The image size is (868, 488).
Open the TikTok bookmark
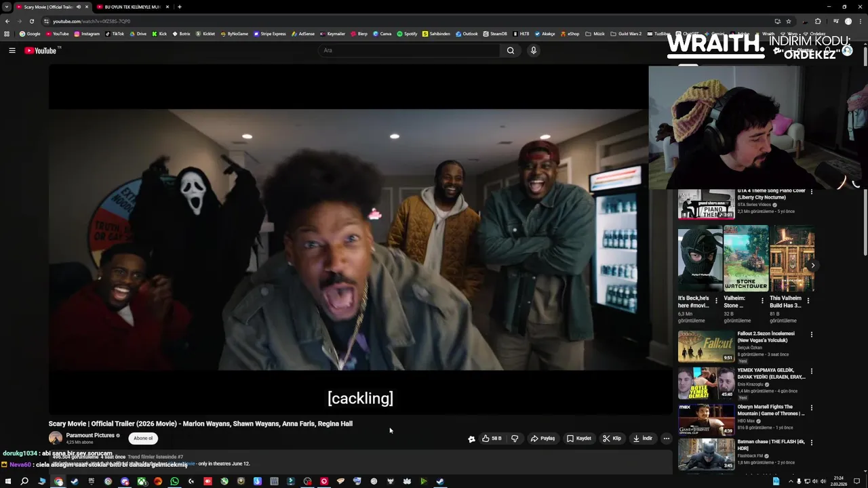pyautogui.click(x=115, y=34)
